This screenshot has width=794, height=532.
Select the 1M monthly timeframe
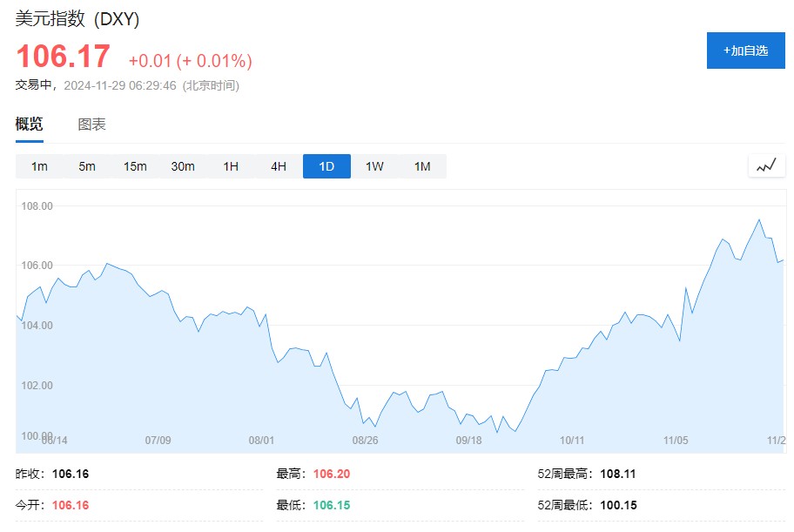coord(422,166)
